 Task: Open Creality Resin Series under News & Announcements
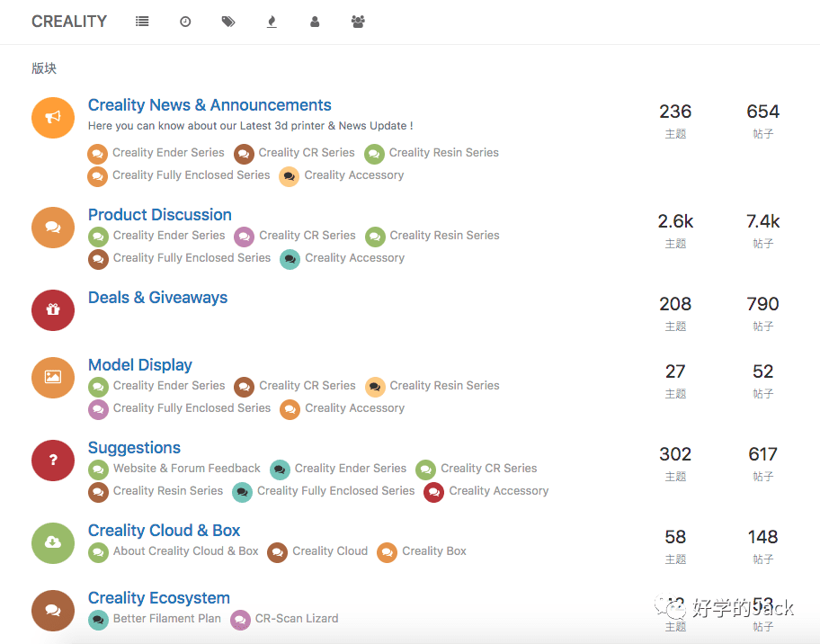coord(443,153)
